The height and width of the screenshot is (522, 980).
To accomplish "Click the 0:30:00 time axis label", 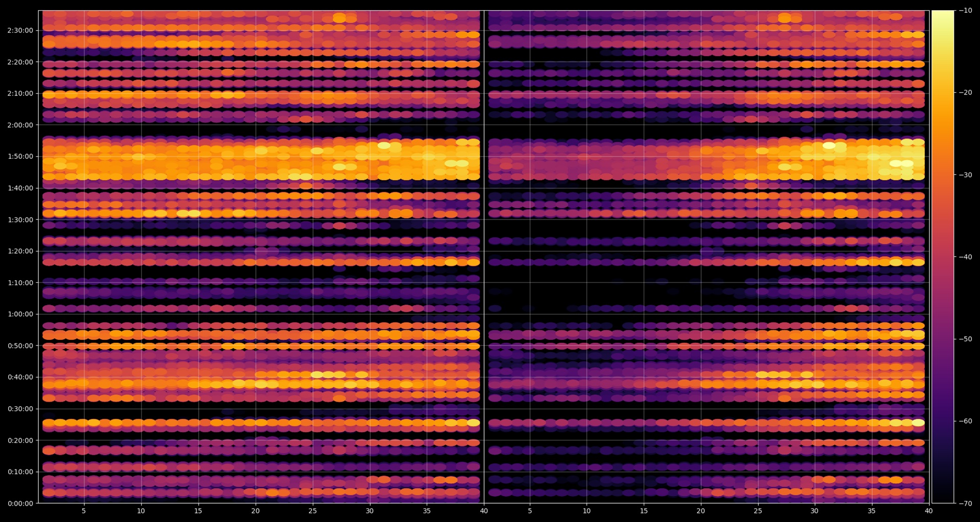I will click(20, 409).
